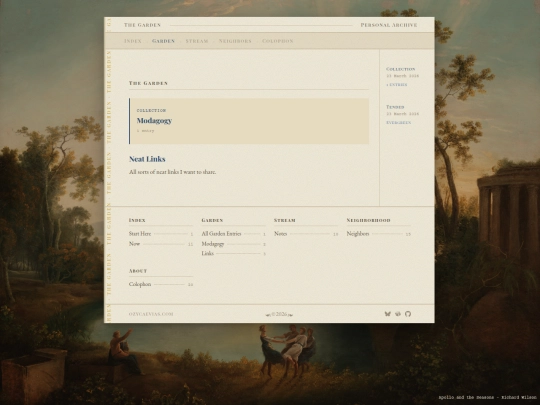The height and width of the screenshot is (405, 540).
Task: Open the Links footer entry
Action: (233, 253)
